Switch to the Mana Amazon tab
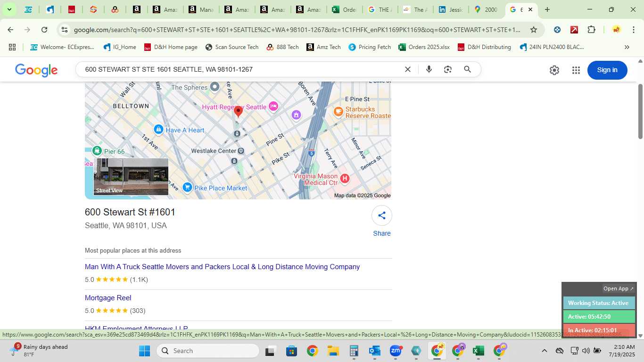The width and height of the screenshot is (644, 362). pos(202,9)
